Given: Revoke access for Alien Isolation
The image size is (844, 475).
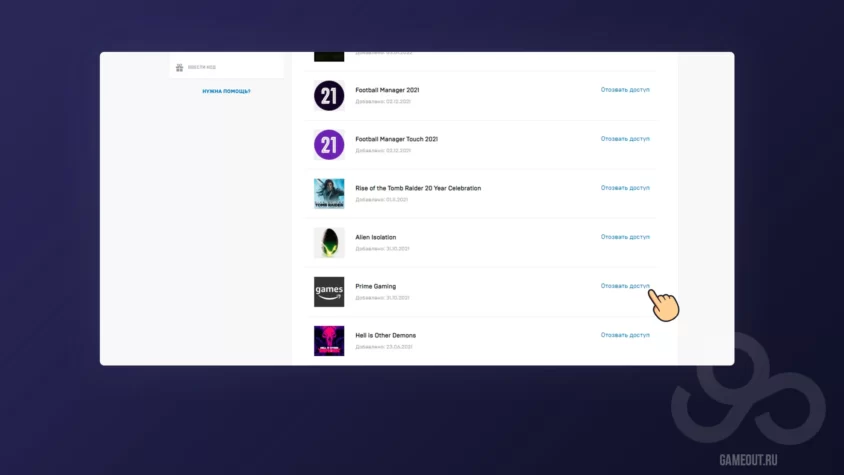Looking at the screenshot, I should click(x=625, y=237).
